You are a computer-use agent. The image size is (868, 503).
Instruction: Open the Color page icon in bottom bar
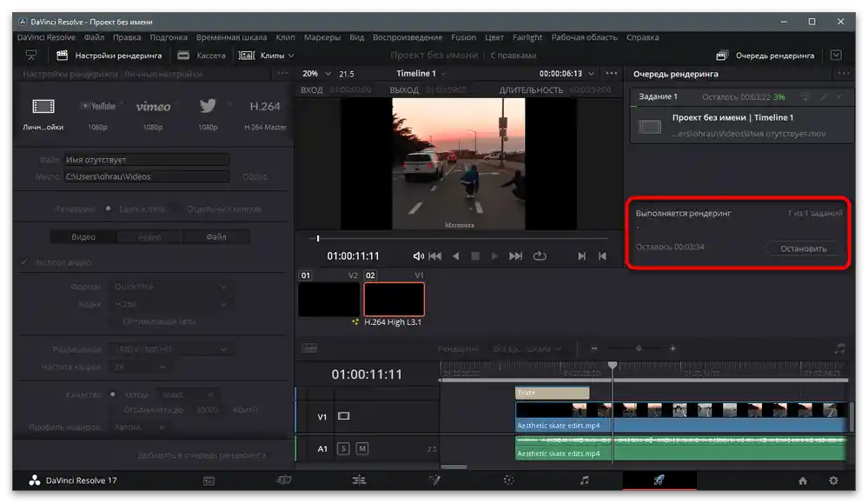[509, 480]
